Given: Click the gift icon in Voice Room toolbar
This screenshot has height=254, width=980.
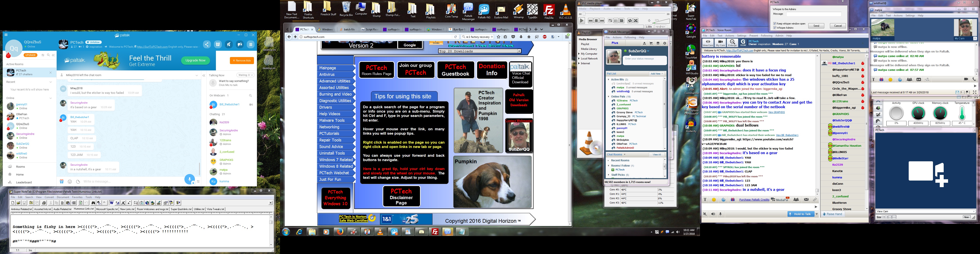Looking at the screenshot, I should [732, 200].
